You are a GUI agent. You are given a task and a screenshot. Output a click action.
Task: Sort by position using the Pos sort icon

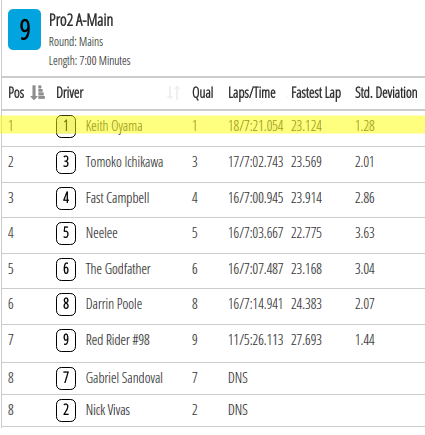pyautogui.click(x=37, y=93)
